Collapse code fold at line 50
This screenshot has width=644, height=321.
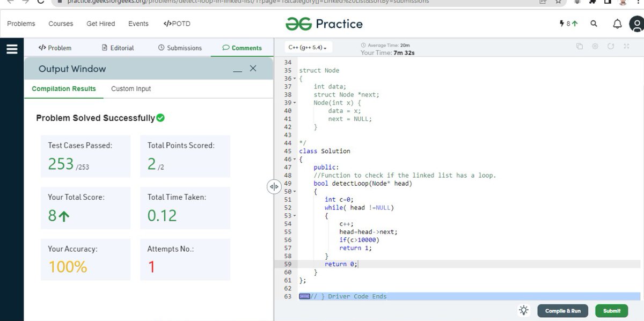tap(294, 192)
